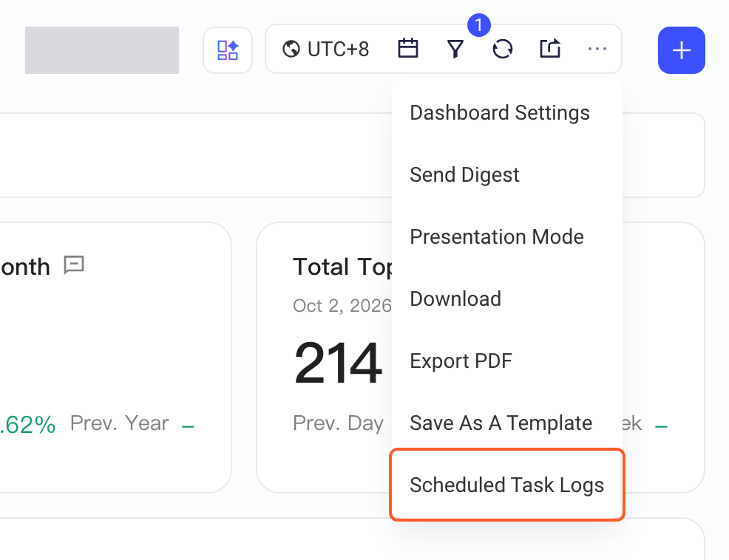Click the comment icon beside 'onth' title

click(74, 265)
